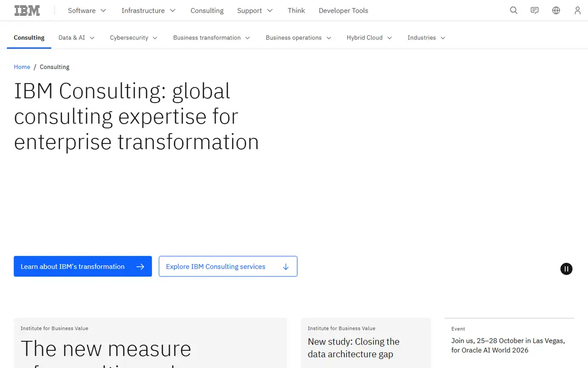Select the Consulting sub-navigation tab
Screen dimensions: 588x368
[29, 37]
